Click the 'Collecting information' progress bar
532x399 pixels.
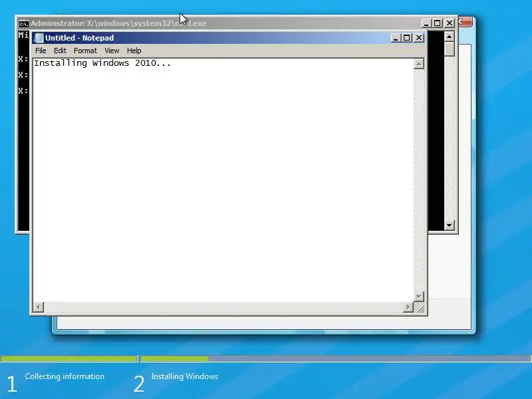click(x=69, y=358)
